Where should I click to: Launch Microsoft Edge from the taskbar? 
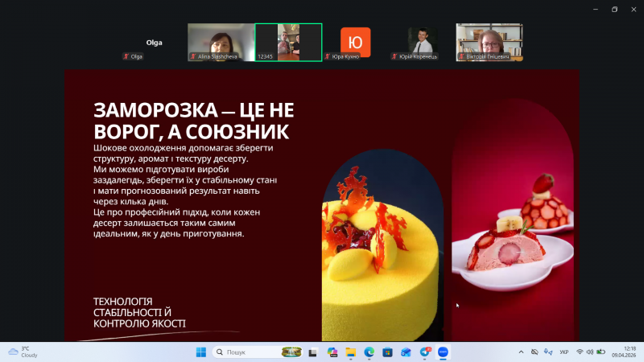pyautogui.click(x=369, y=352)
